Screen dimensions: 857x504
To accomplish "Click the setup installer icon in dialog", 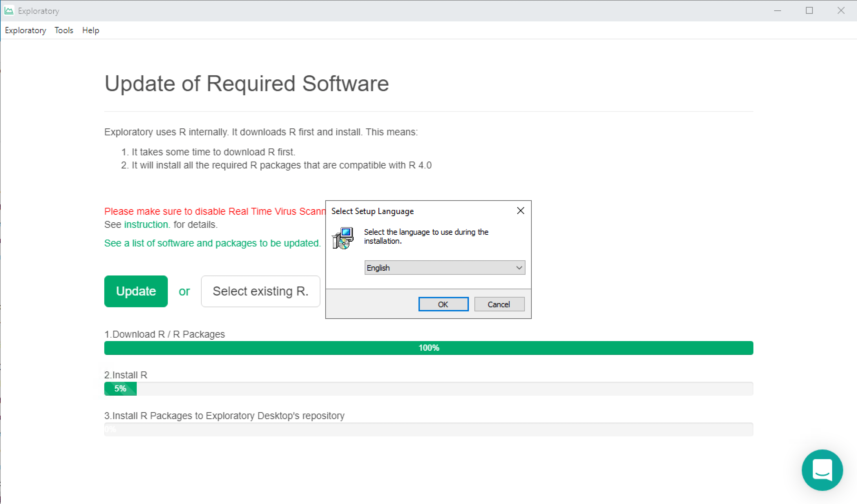I will point(343,238).
